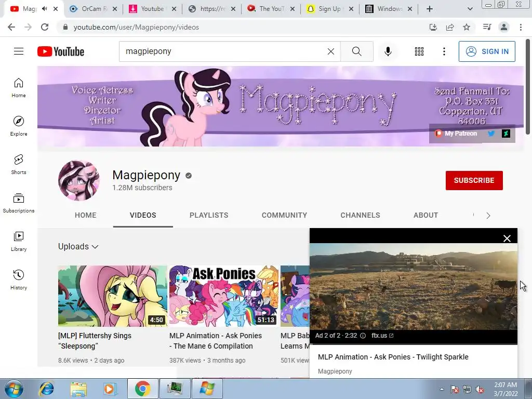Click ad info icon in miniplayer

pos(363,336)
